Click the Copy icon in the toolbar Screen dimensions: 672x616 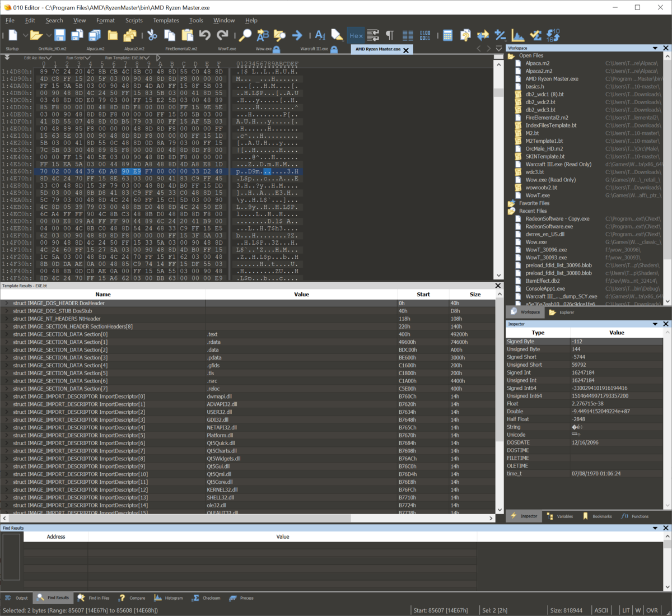pos(170,35)
